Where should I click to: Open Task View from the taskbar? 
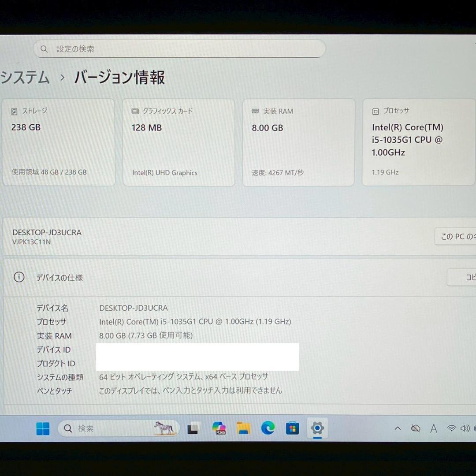[x=193, y=428]
